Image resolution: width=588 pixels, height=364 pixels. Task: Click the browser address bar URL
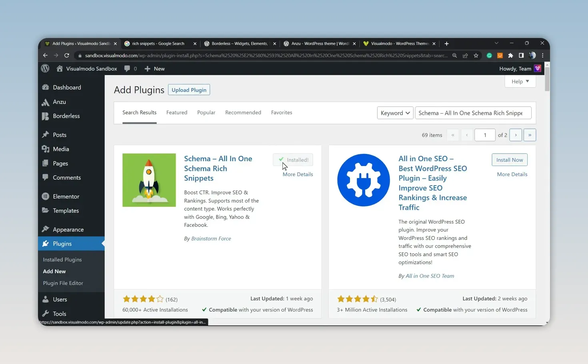click(266, 56)
